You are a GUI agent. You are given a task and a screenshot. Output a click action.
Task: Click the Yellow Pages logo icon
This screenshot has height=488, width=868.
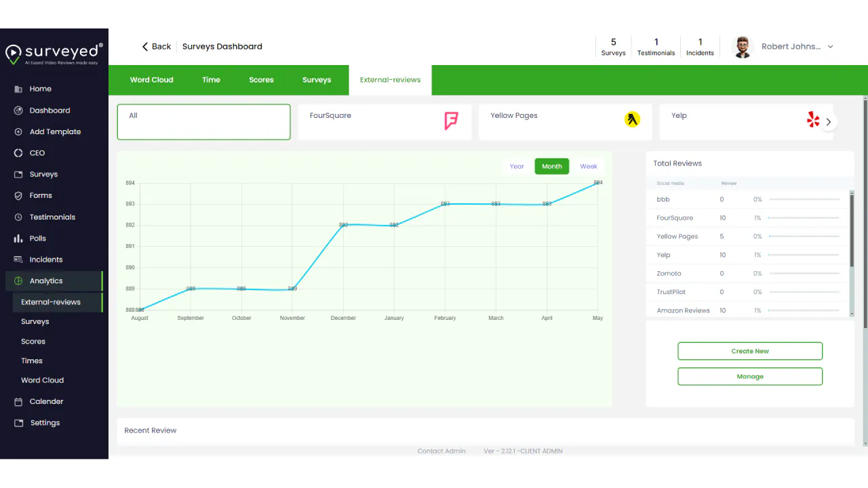[x=632, y=120]
